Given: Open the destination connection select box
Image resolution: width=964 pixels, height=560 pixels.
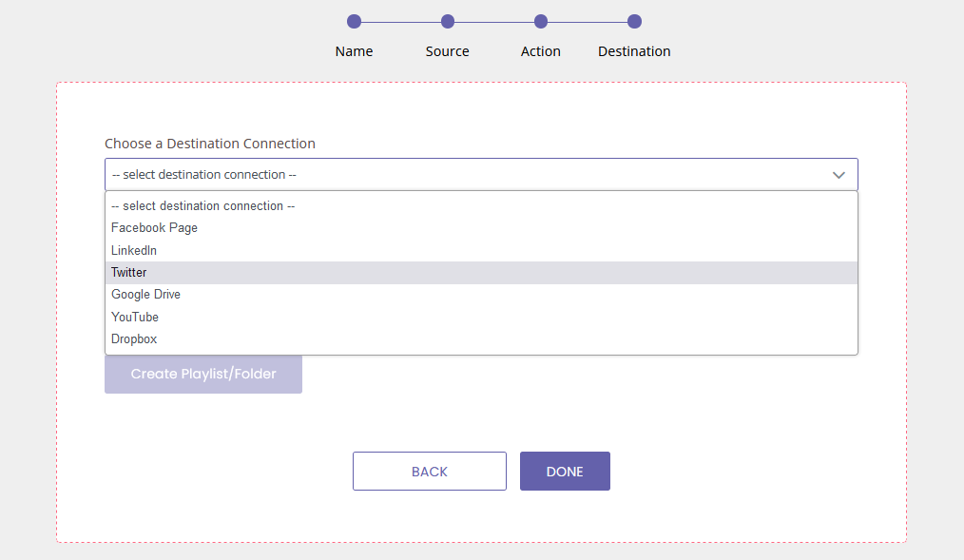Looking at the screenshot, I should coord(466,175).
